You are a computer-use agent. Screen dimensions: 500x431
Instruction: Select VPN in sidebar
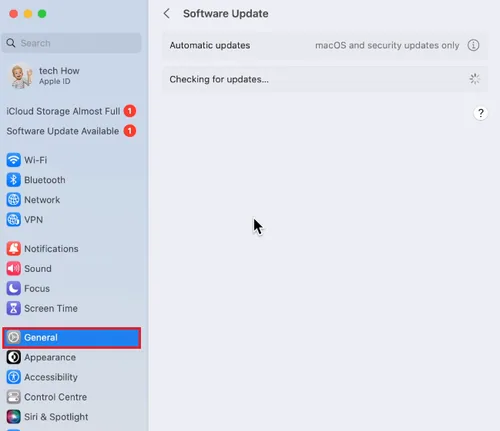coord(71,220)
